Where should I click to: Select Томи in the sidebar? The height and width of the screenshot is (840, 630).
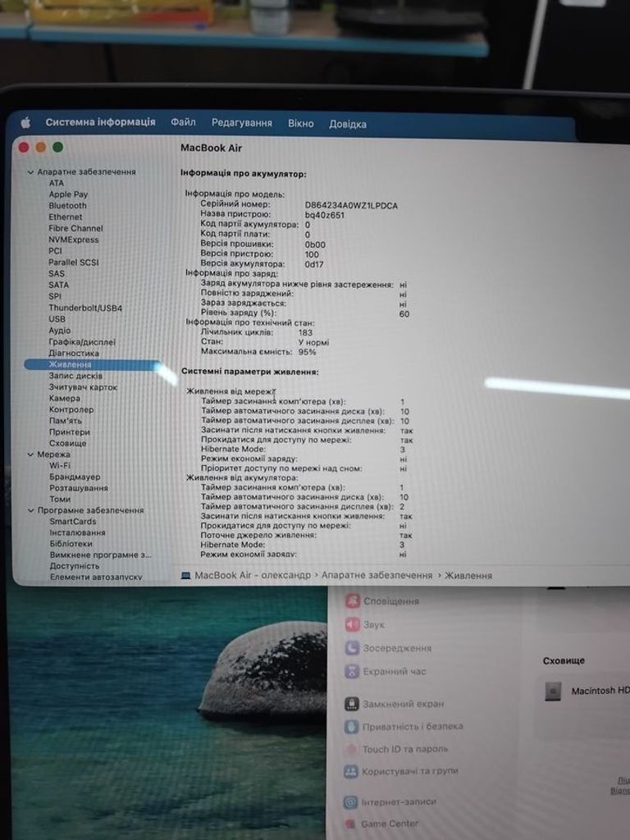[60, 499]
